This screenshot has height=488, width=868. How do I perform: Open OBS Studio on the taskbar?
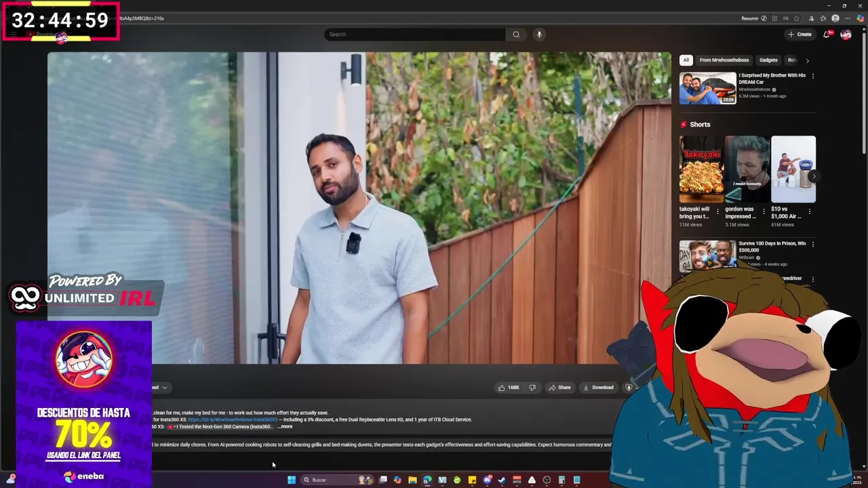click(547, 480)
